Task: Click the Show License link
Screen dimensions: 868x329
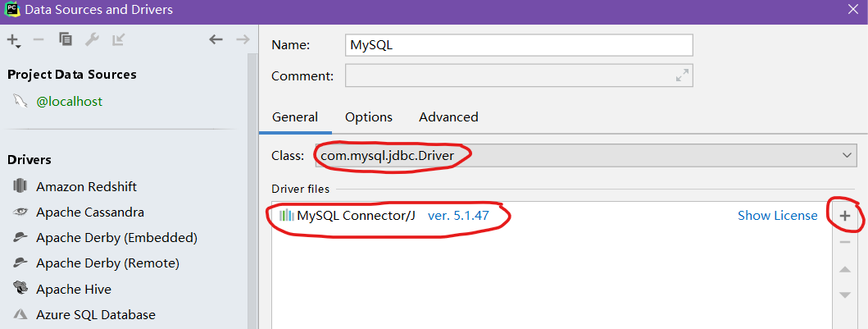Action: tap(777, 216)
